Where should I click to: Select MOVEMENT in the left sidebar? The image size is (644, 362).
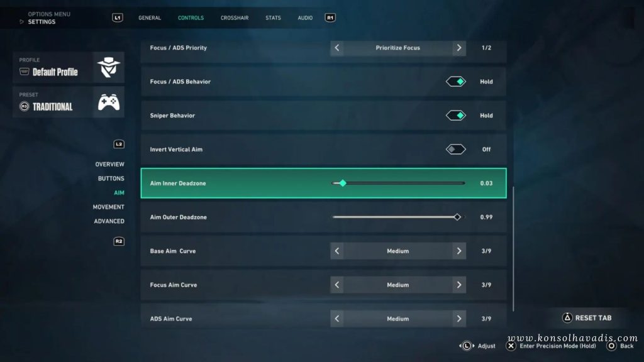[108, 207]
